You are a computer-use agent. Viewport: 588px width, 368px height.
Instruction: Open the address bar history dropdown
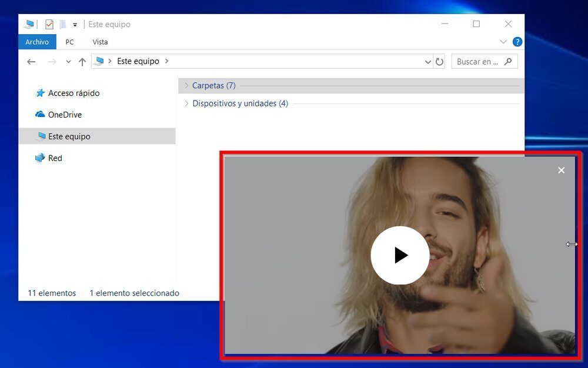(427, 62)
